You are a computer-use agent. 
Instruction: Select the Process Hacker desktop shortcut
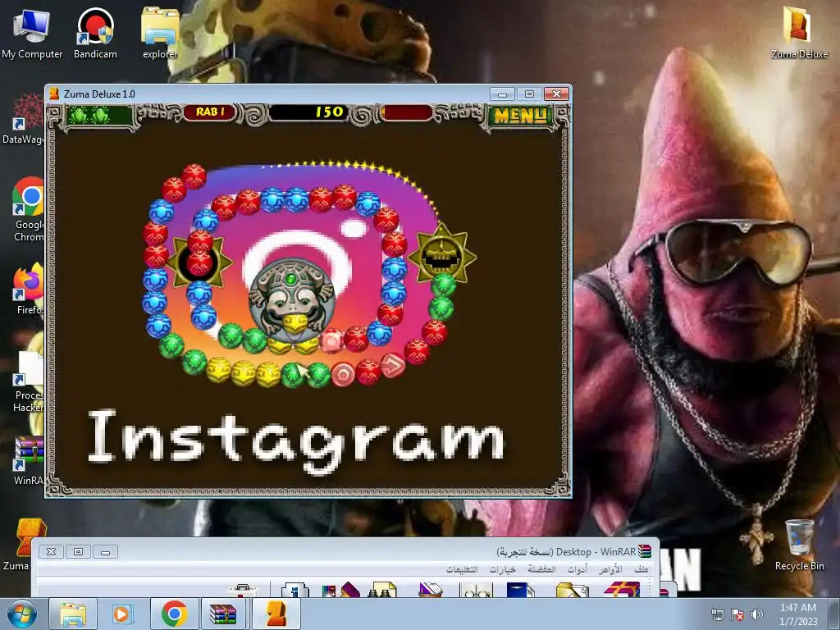(x=29, y=381)
